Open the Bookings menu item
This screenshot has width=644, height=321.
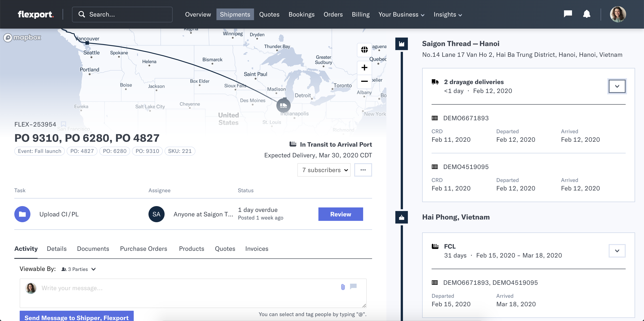click(x=301, y=15)
